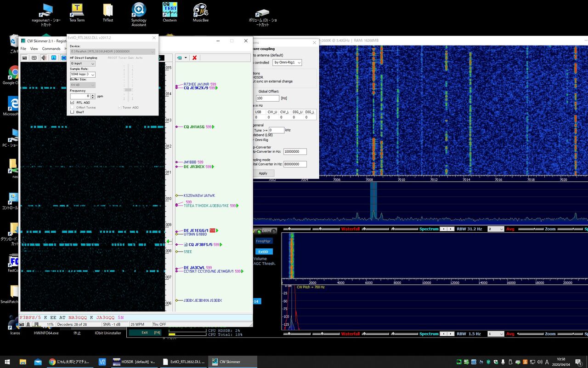Switch to HDSDR taskbar button
The height and width of the screenshot is (368, 588).
[134, 362]
